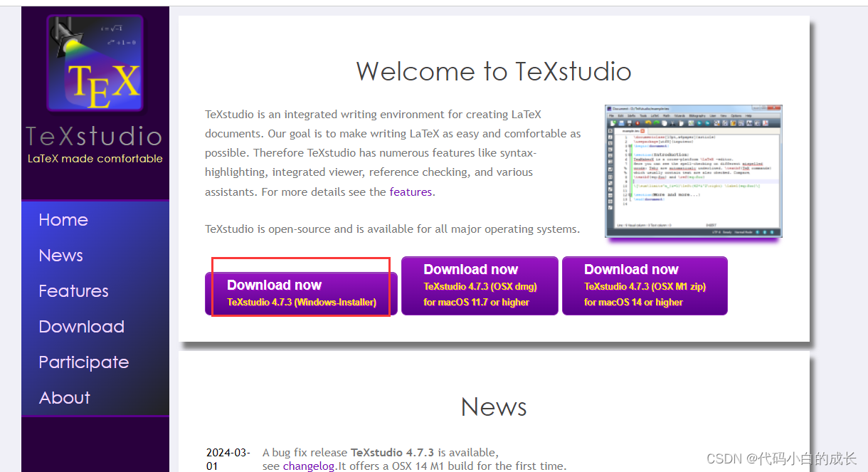Screen dimensions: 868x472
Task: Download TeXstudio 4.7.3 Windows-Installer
Action: click(x=301, y=293)
